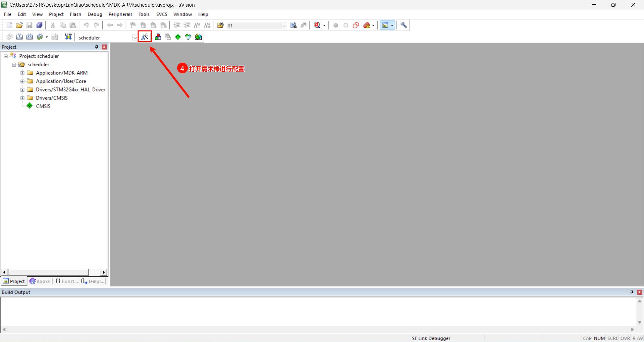The width and height of the screenshot is (644, 342).
Task: Click the Project panel horizontal scrollbar
Action: (49, 272)
